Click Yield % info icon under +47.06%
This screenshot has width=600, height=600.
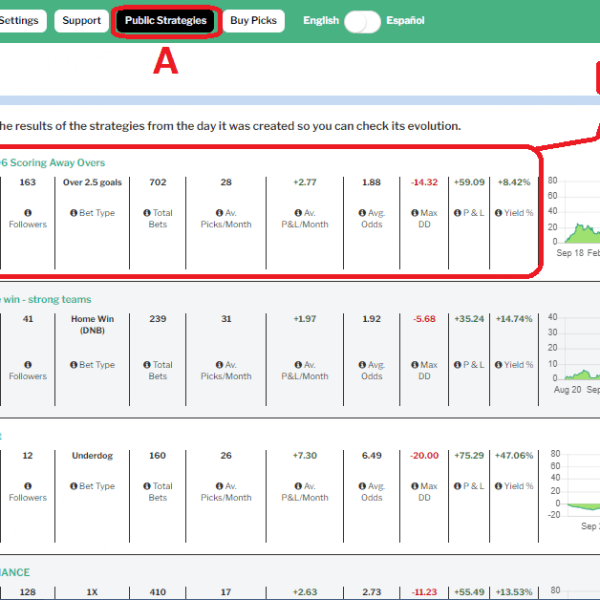[498, 486]
